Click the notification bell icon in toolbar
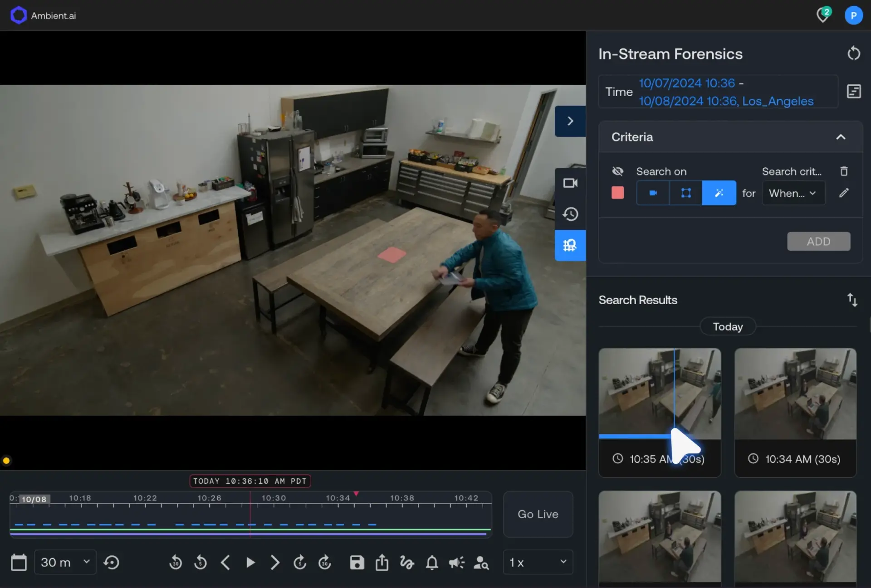This screenshot has height=588, width=871. (431, 562)
